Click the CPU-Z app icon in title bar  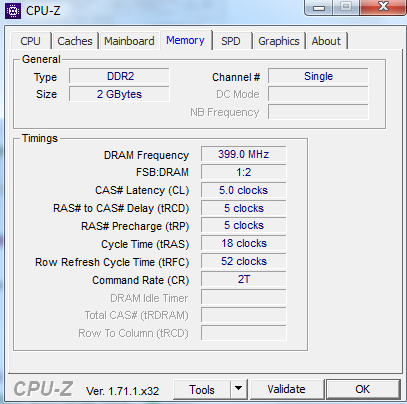tap(13, 11)
